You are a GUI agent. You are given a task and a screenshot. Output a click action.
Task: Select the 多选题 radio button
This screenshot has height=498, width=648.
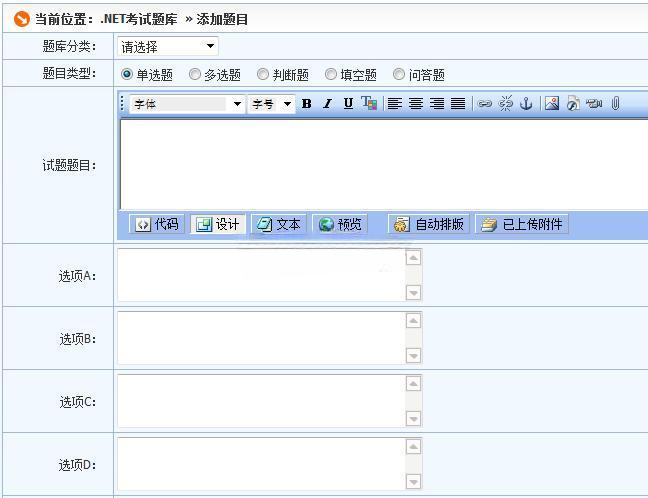[196, 74]
